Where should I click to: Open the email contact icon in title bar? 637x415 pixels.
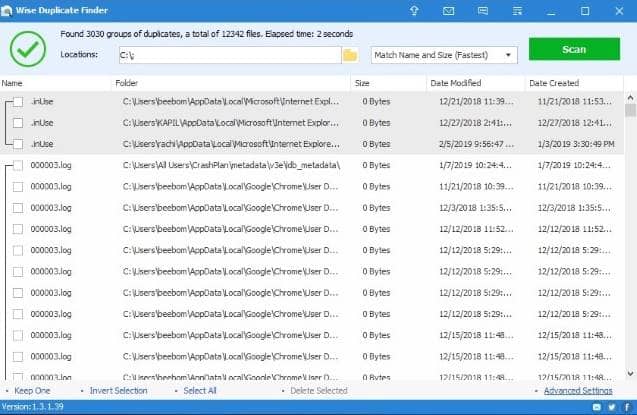[448, 11]
